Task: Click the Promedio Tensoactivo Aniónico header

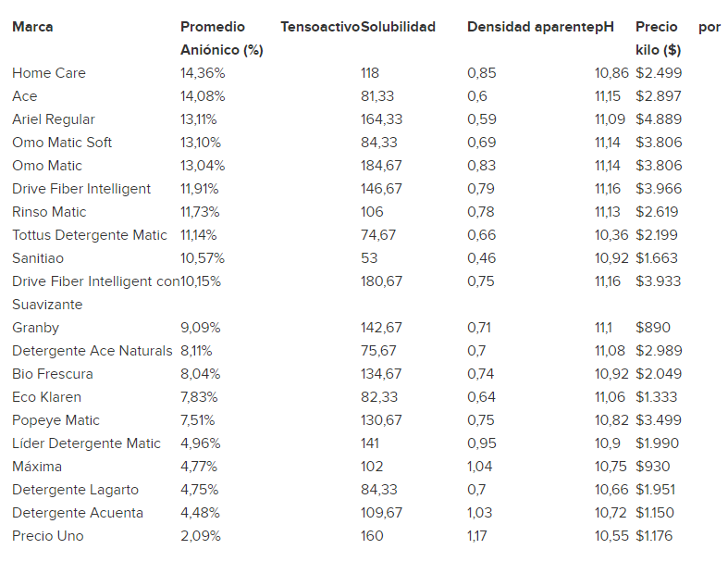Action: (x=222, y=39)
